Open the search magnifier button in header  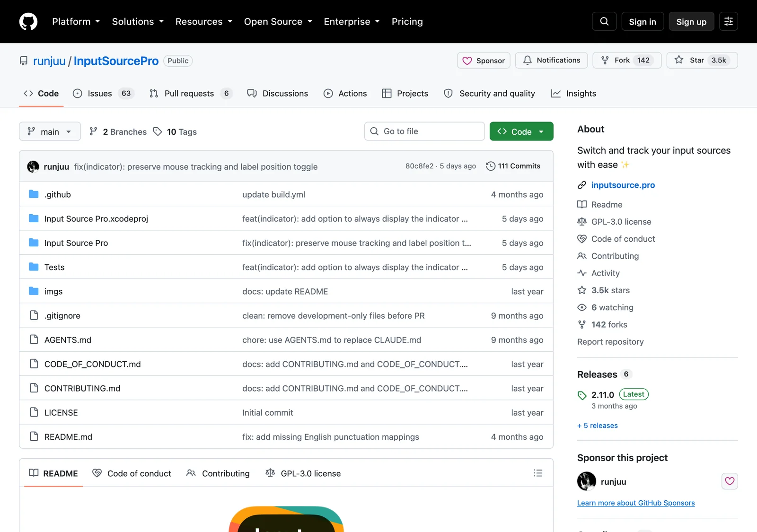pos(604,22)
